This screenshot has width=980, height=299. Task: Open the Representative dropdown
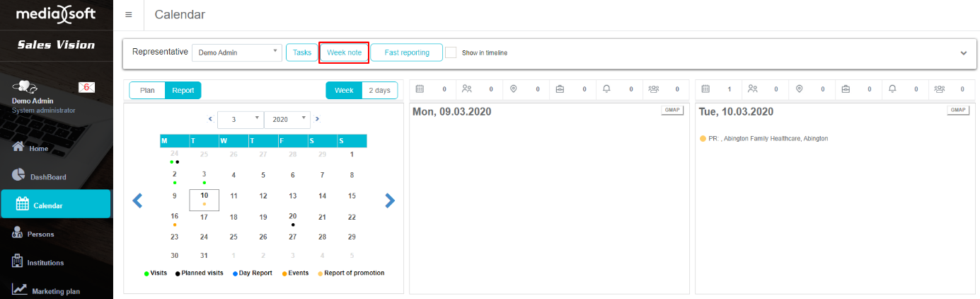pos(236,52)
